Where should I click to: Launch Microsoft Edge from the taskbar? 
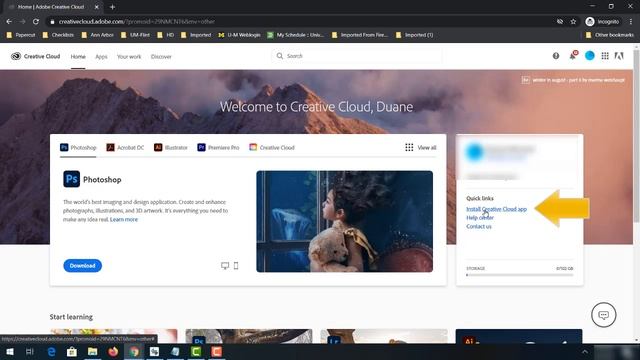(x=51, y=351)
